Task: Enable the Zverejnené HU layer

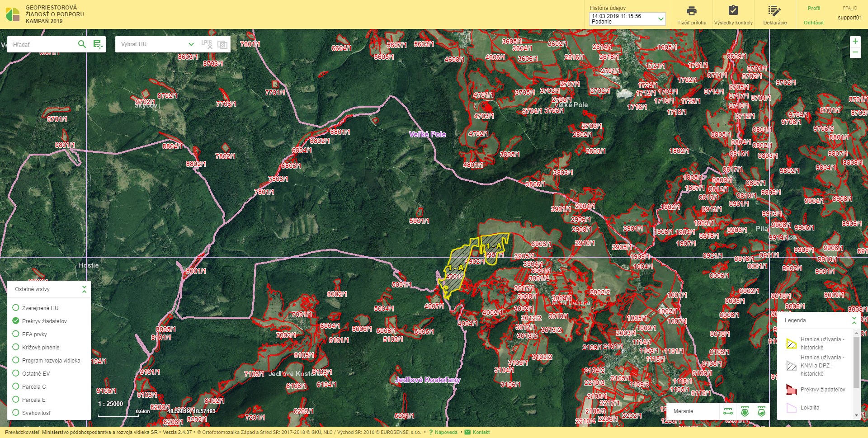Action: click(16, 308)
